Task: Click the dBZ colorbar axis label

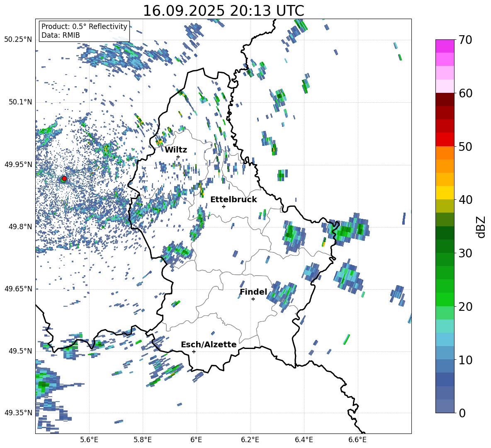Action: [x=481, y=227]
